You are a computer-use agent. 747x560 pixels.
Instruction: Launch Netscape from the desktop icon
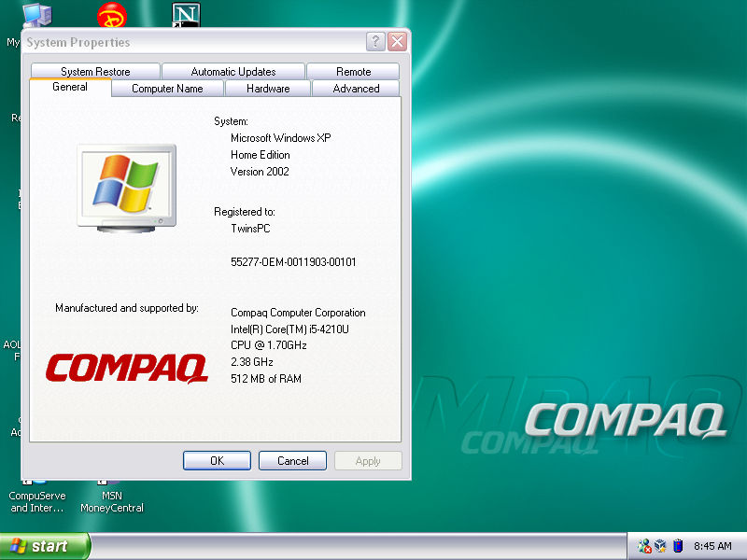(x=187, y=14)
